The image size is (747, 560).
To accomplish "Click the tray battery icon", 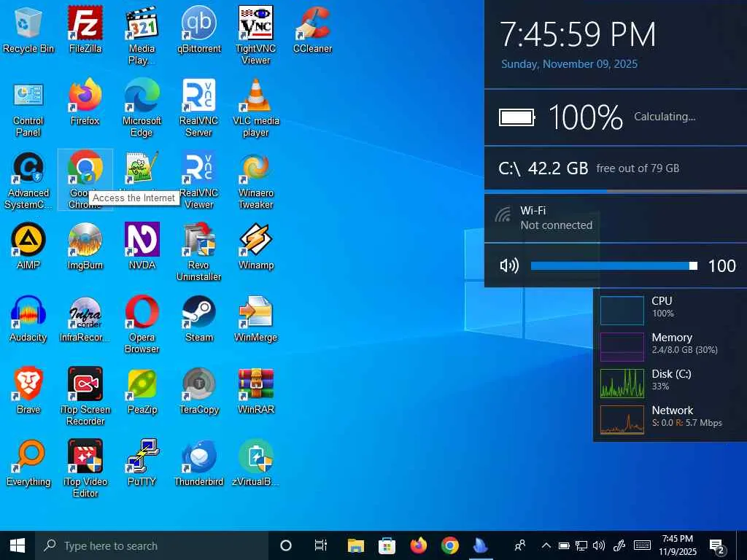I will [x=564, y=545].
